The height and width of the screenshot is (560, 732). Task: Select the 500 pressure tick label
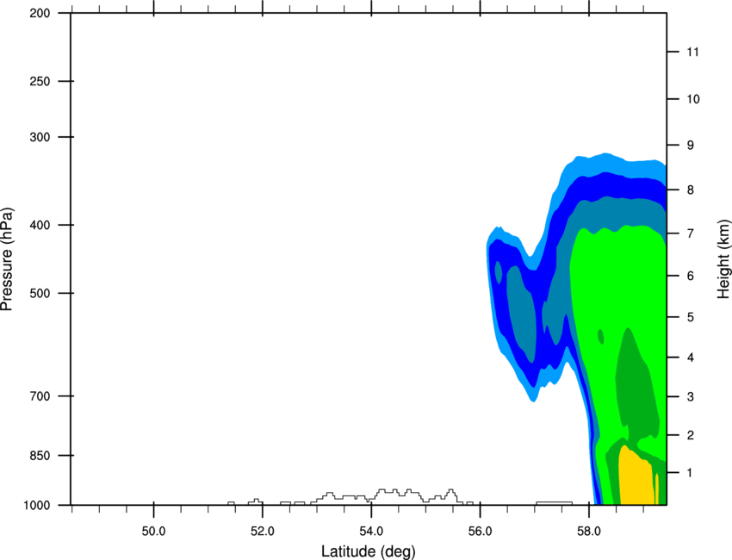[40, 293]
